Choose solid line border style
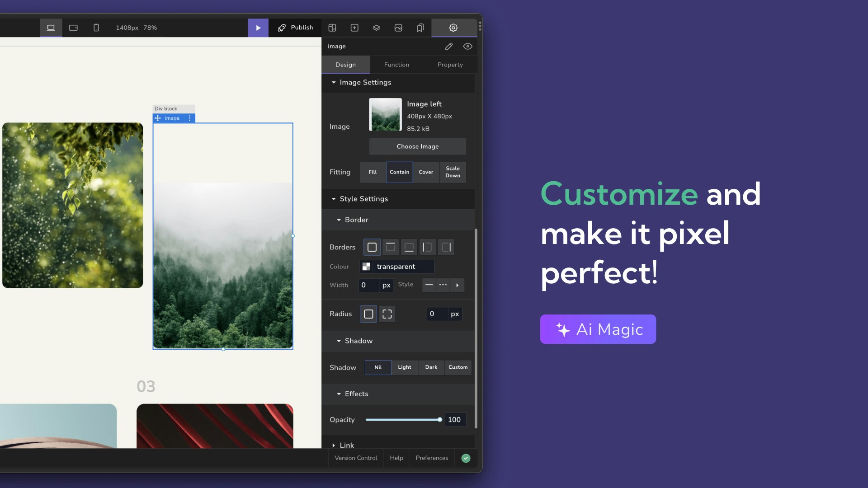This screenshot has height=488, width=868. pos(429,285)
